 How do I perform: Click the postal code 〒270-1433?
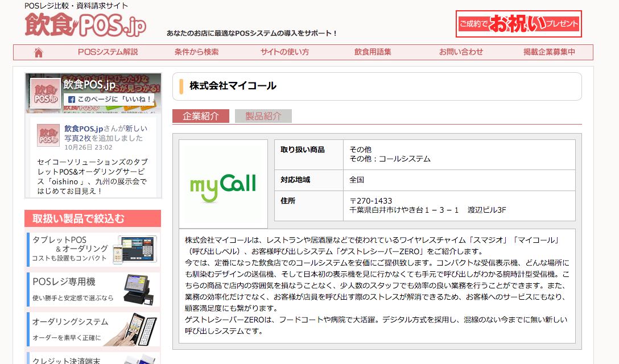coord(371,201)
